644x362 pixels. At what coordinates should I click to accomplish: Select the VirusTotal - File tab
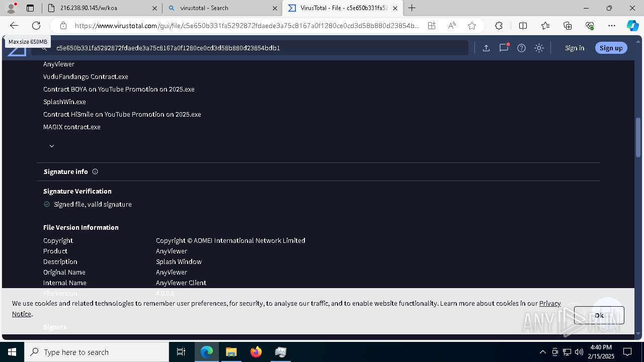point(344,8)
